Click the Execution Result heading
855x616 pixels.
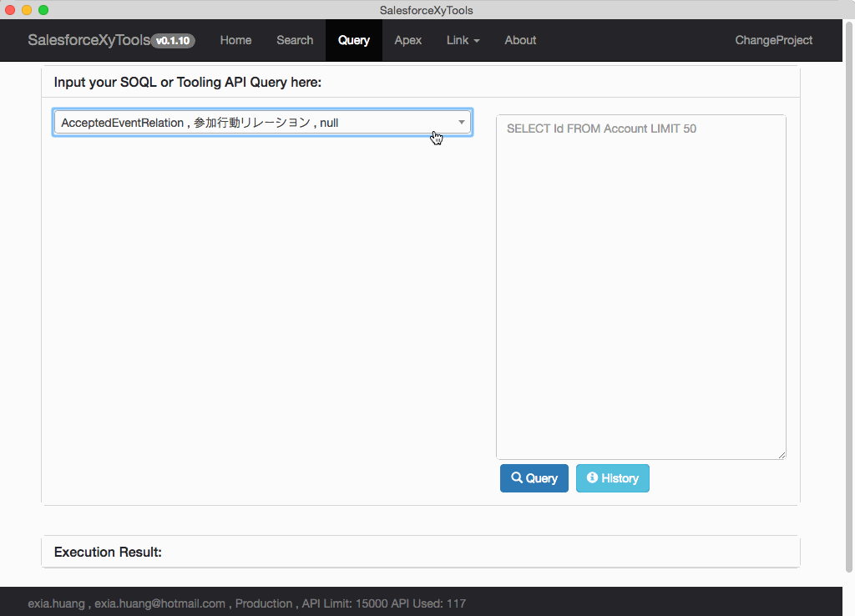(x=108, y=553)
